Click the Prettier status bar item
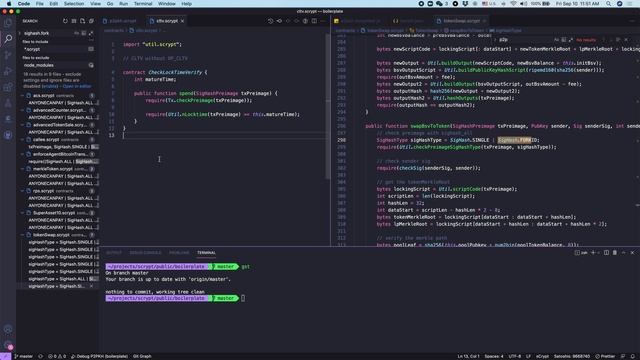The image size is (640, 360). coord(605,356)
